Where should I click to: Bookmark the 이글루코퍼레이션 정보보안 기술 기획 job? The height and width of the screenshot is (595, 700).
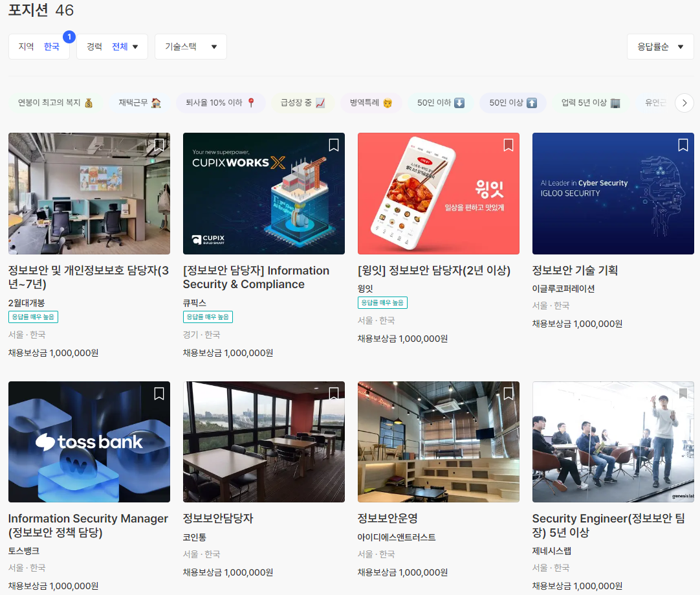point(683,145)
